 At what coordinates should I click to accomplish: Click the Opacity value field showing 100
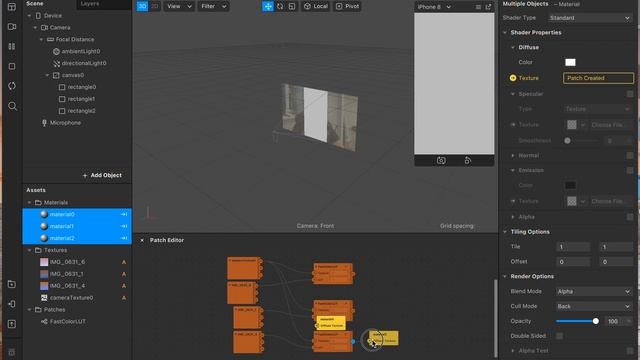tap(613, 321)
